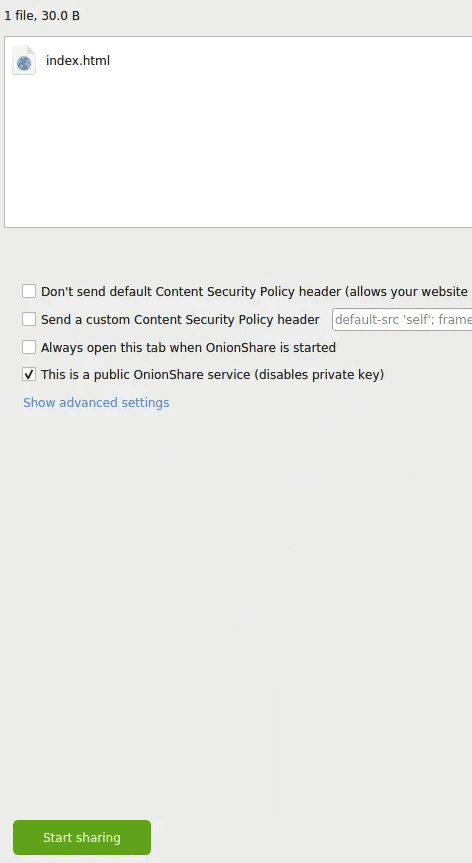This screenshot has height=863, width=472.
Task: Select the index.html globe file icon
Action: point(24,61)
